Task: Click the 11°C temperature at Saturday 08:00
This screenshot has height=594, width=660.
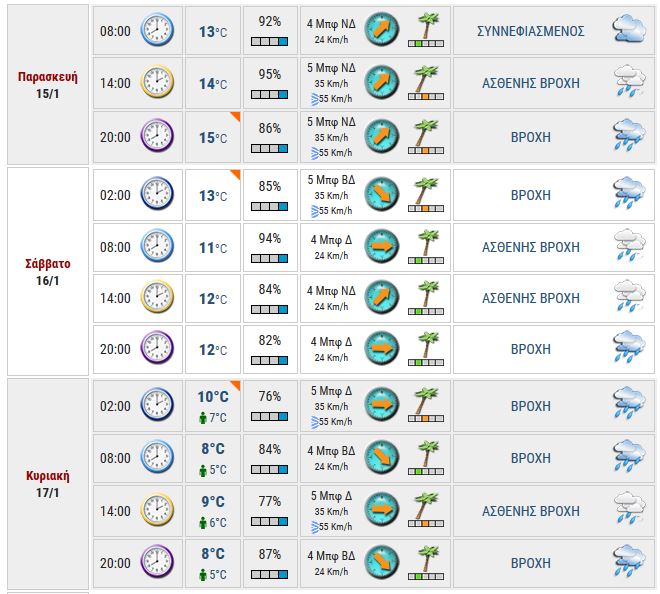Action: 213,248
